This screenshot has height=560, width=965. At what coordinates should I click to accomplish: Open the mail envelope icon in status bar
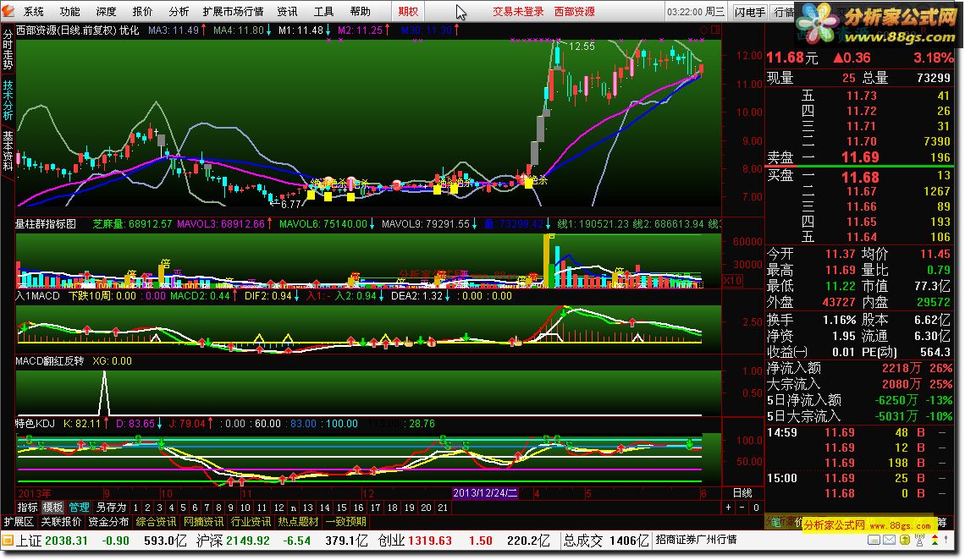[x=890, y=541]
